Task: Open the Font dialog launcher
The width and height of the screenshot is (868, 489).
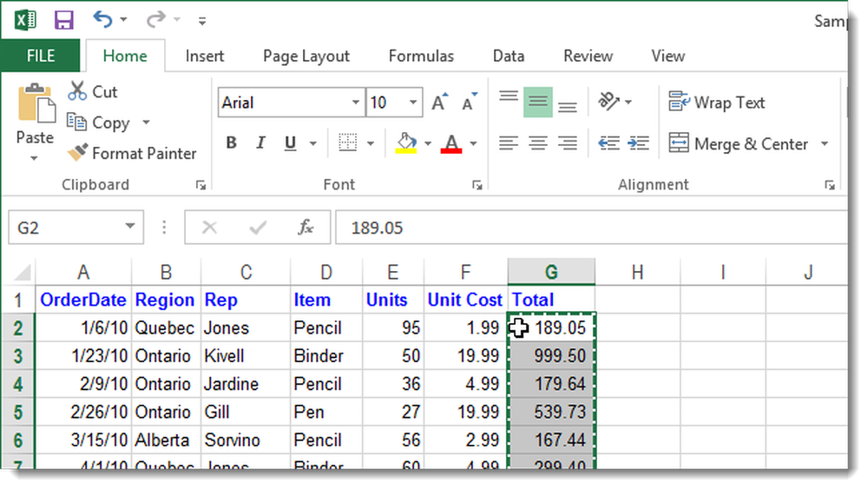Action: 477,186
